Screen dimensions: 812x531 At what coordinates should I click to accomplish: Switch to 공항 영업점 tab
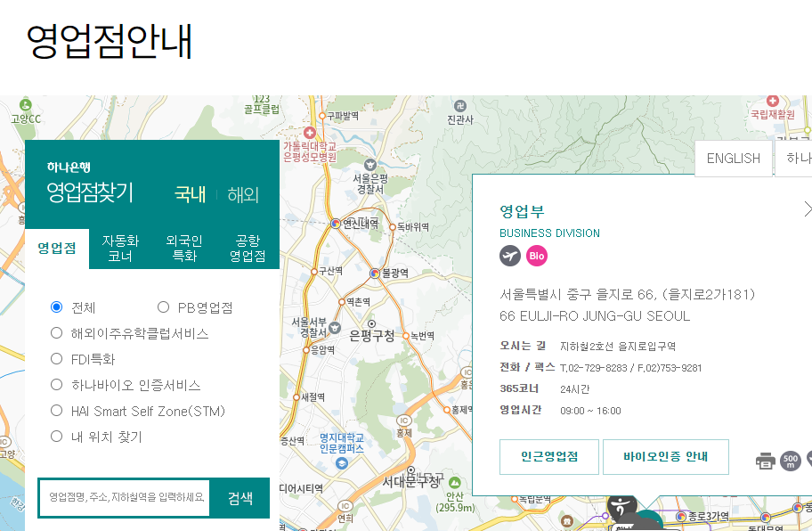(x=248, y=249)
